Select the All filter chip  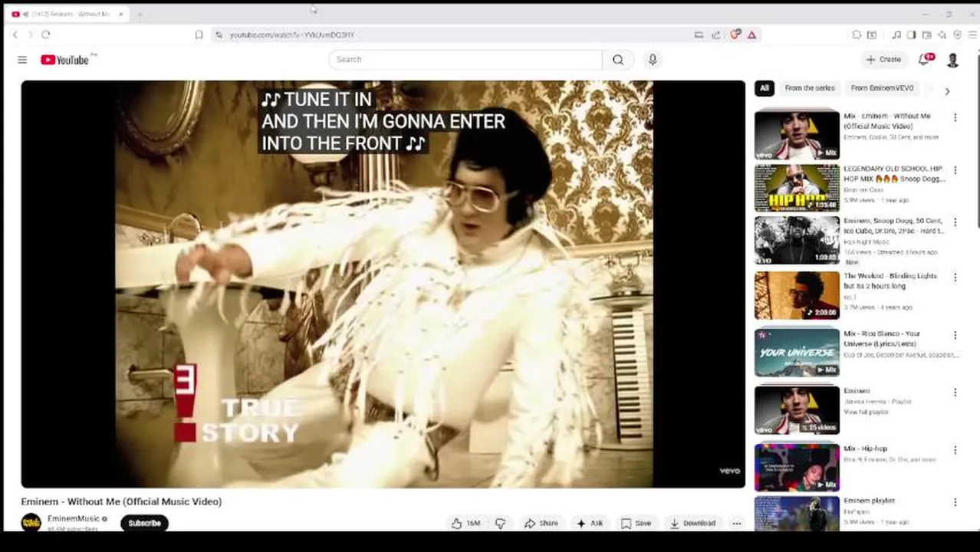(765, 88)
